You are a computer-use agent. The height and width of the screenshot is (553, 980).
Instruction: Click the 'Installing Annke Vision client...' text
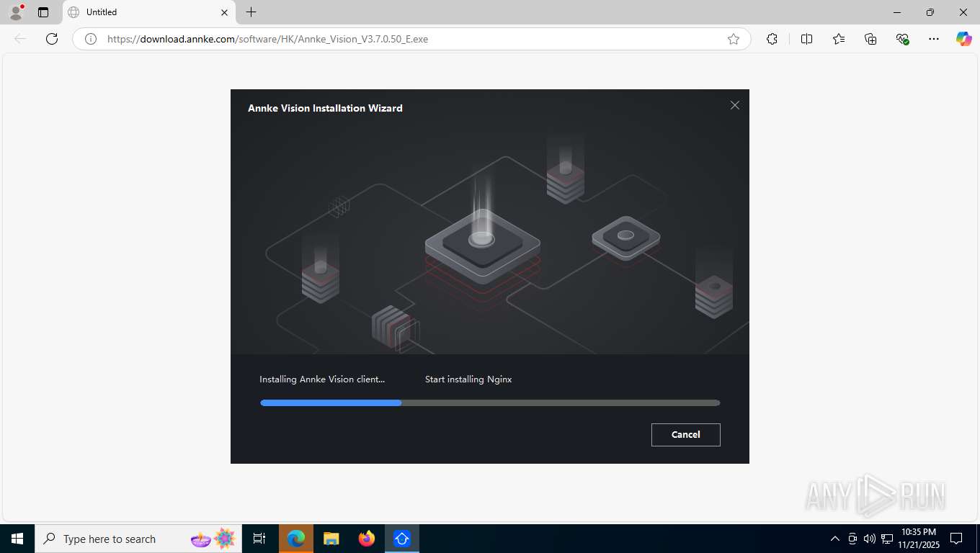pyautogui.click(x=322, y=379)
